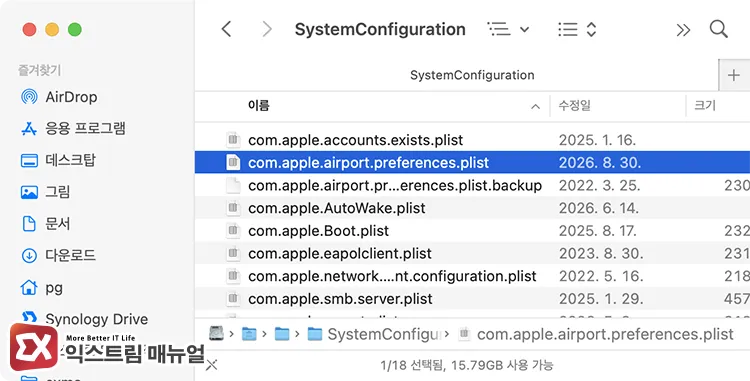Click file icon of com.apple.smb.server.plist
750x381 pixels.
coord(233,299)
